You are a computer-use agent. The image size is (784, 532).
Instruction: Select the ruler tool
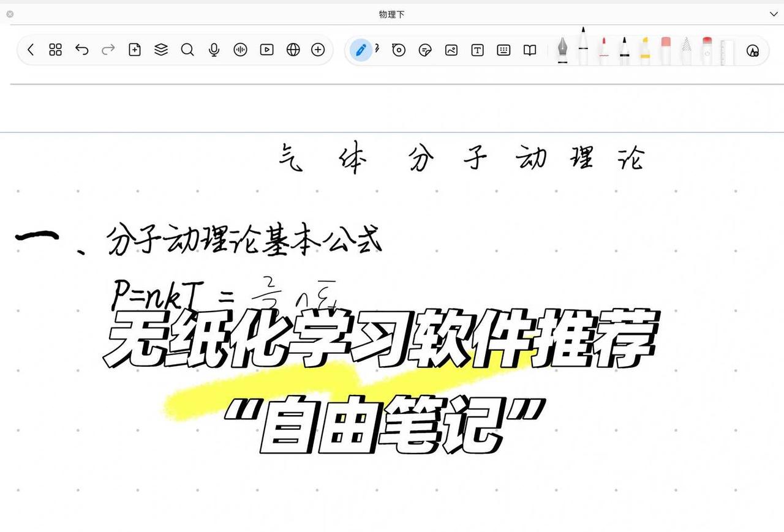pos(727,51)
